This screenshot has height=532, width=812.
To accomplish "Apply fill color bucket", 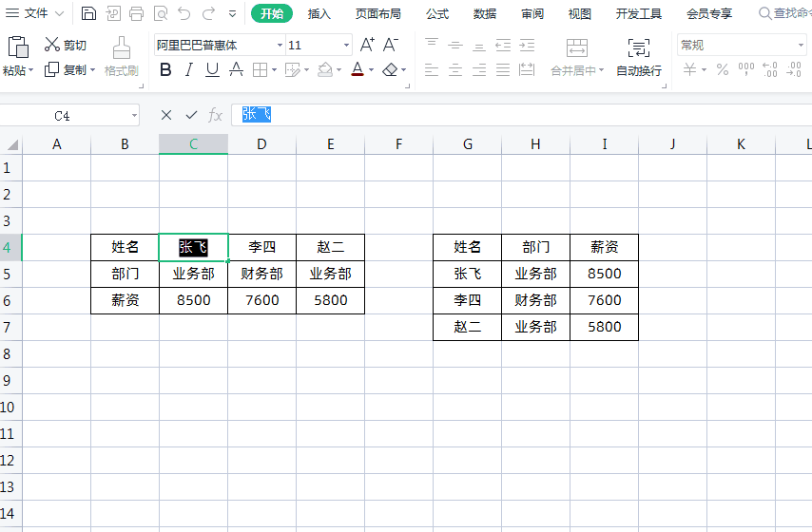I will tap(325, 69).
